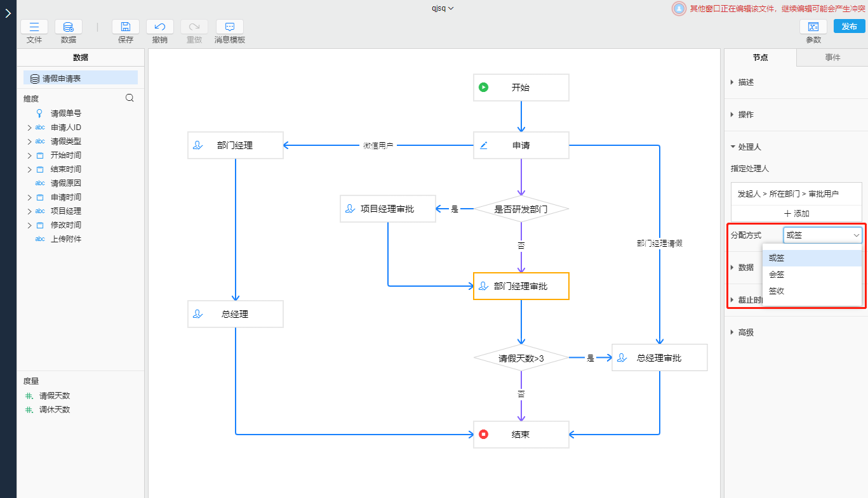Open the 分配方式 combo box

tap(822, 235)
